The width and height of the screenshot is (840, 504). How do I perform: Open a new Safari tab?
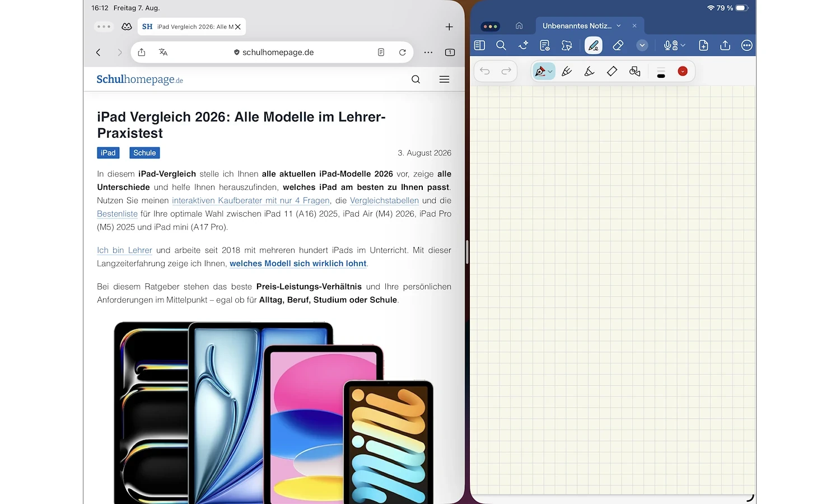[x=449, y=26]
